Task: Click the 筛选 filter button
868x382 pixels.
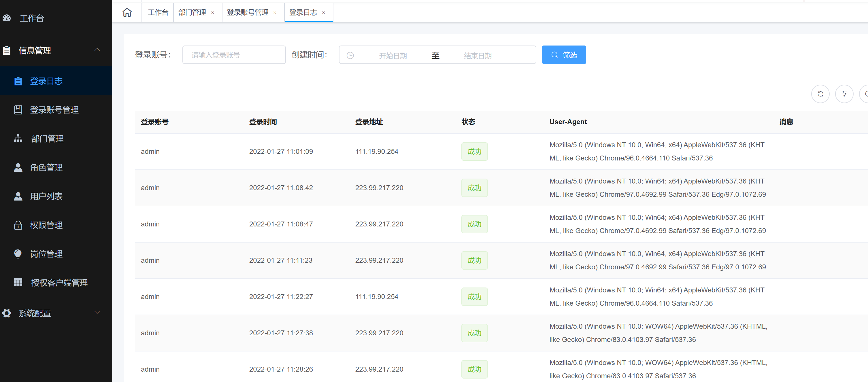Action: [564, 54]
